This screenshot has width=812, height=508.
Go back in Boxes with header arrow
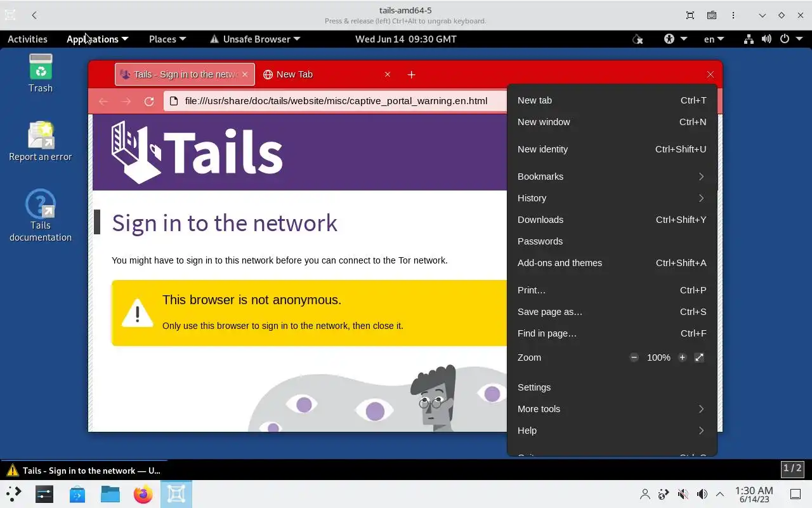(34, 15)
